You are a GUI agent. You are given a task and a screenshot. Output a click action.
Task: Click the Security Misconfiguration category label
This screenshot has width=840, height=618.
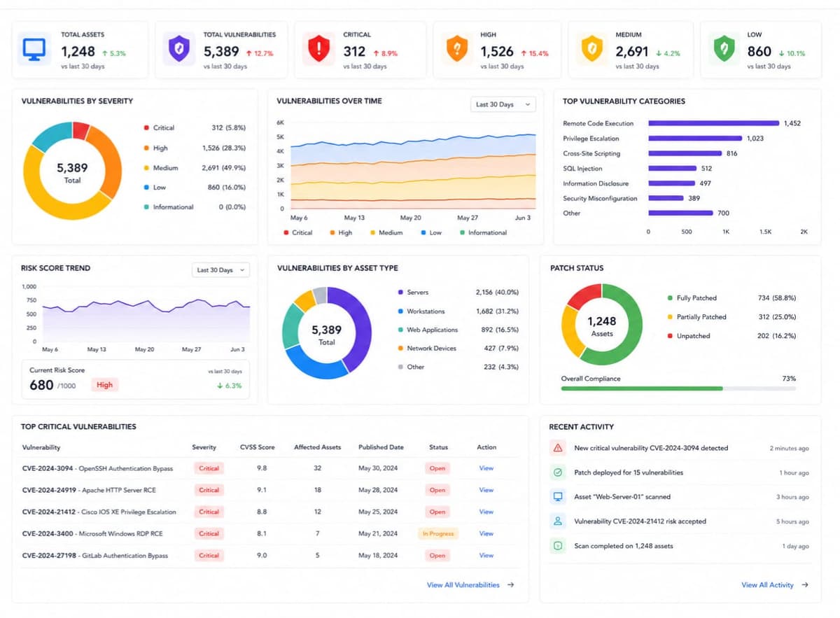(x=600, y=198)
